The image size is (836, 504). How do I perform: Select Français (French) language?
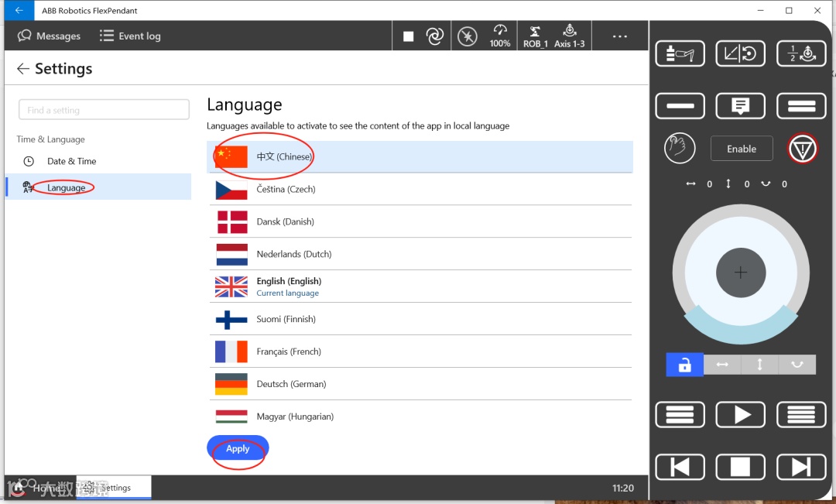coord(420,352)
